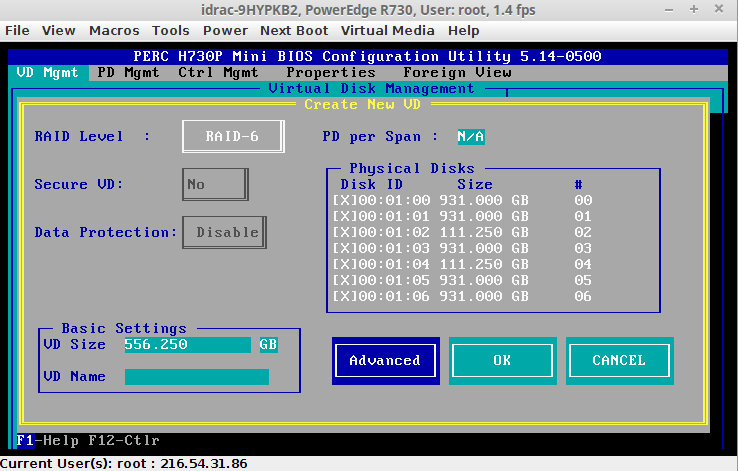Image resolution: width=738 pixels, height=471 pixels.
Task: Confirm with the OK button
Action: [x=501, y=360]
